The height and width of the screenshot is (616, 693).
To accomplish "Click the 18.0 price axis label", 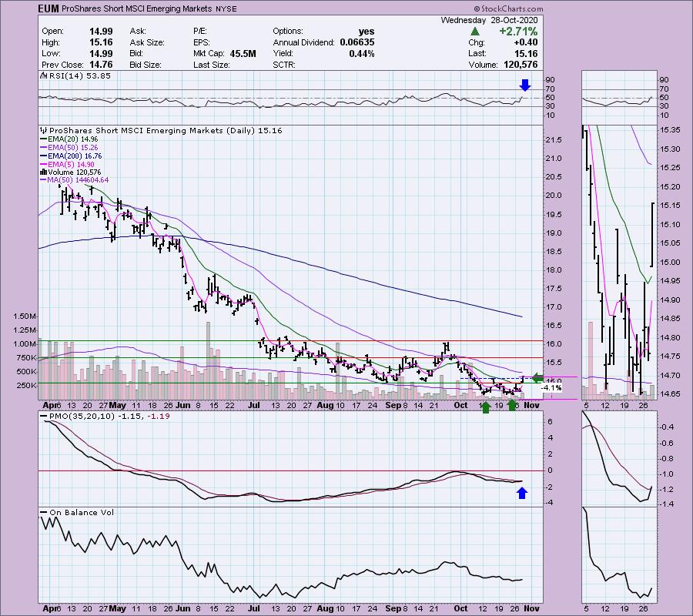I will pyautogui.click(x=554, y=270).
